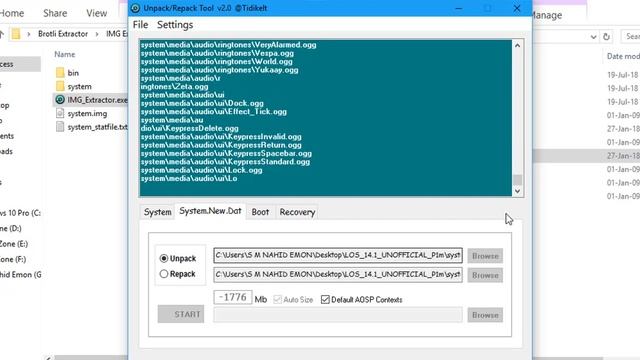Image resolution: width=640 pixels, height=360 pixels.
Task: Toggle the Auto Size checkbox
Action: 278,300
